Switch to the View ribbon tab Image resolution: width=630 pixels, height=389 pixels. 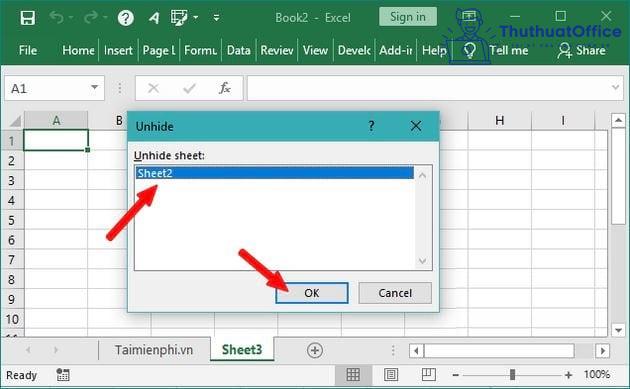315,50
